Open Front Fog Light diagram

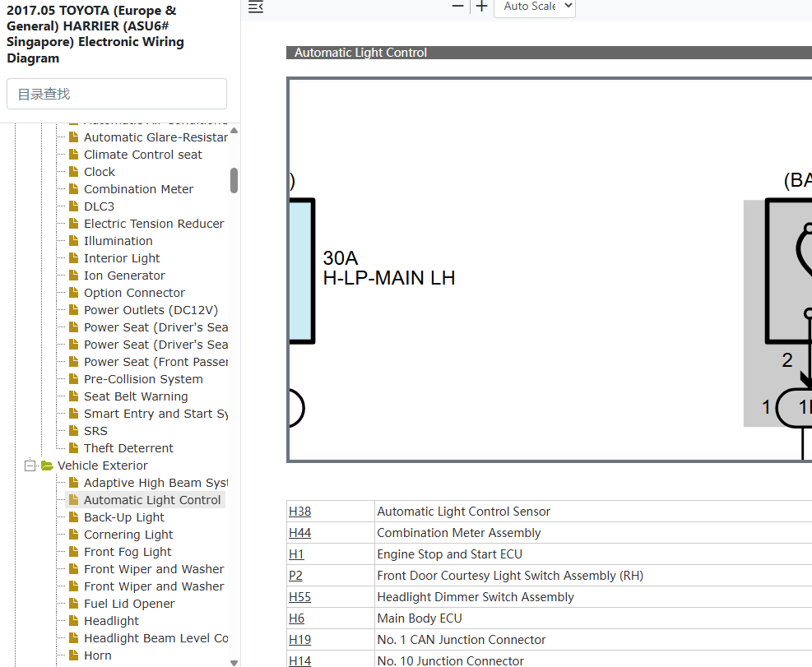click(x=128, y=552)
